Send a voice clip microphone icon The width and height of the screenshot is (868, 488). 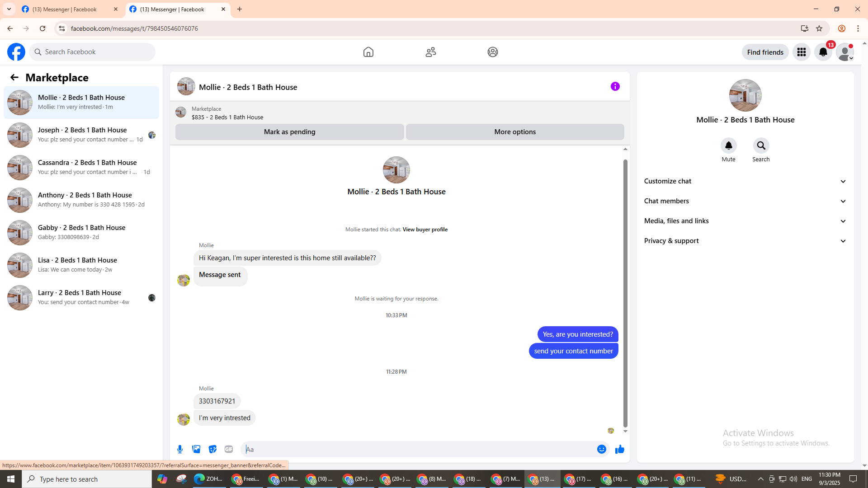[180, 449]
